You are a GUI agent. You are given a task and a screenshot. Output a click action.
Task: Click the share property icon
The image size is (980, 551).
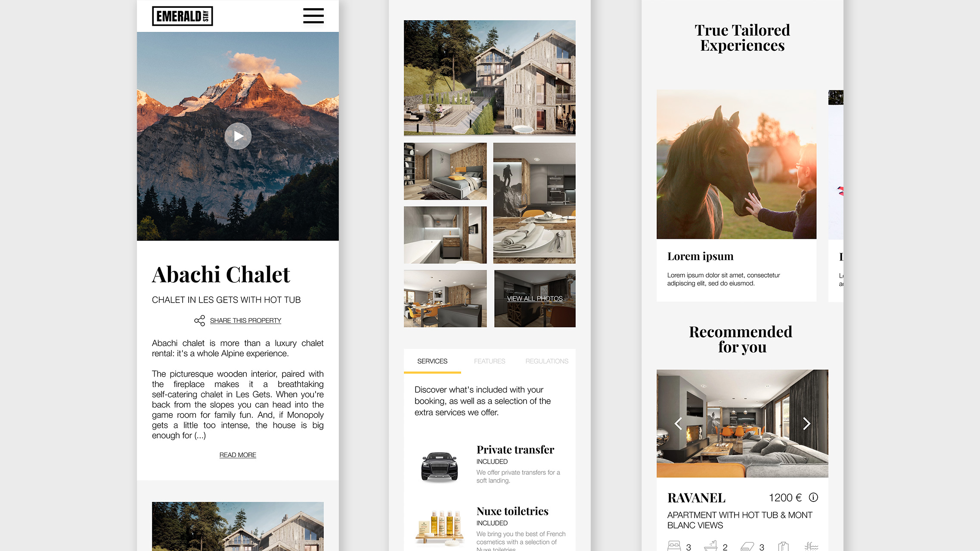tap(199, 320)
